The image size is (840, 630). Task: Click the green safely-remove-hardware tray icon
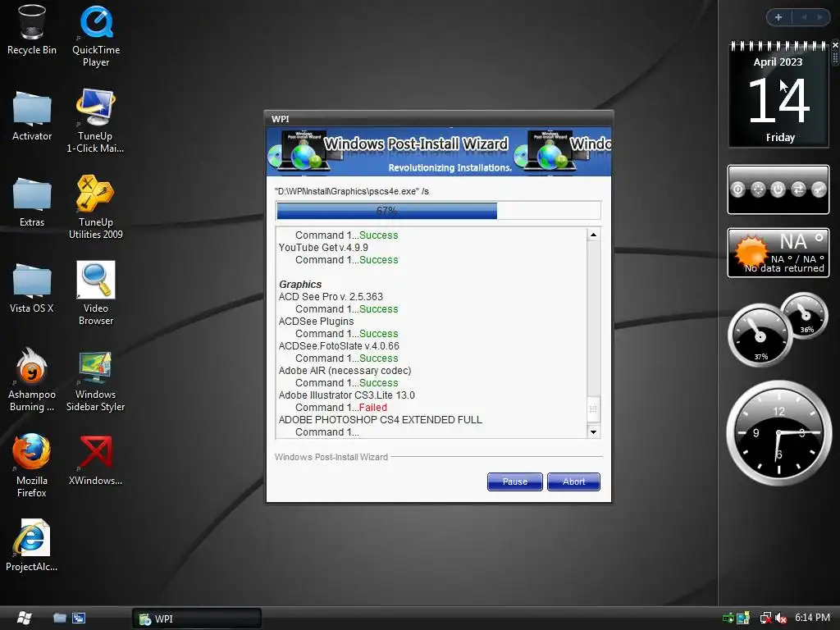point(728,619)
